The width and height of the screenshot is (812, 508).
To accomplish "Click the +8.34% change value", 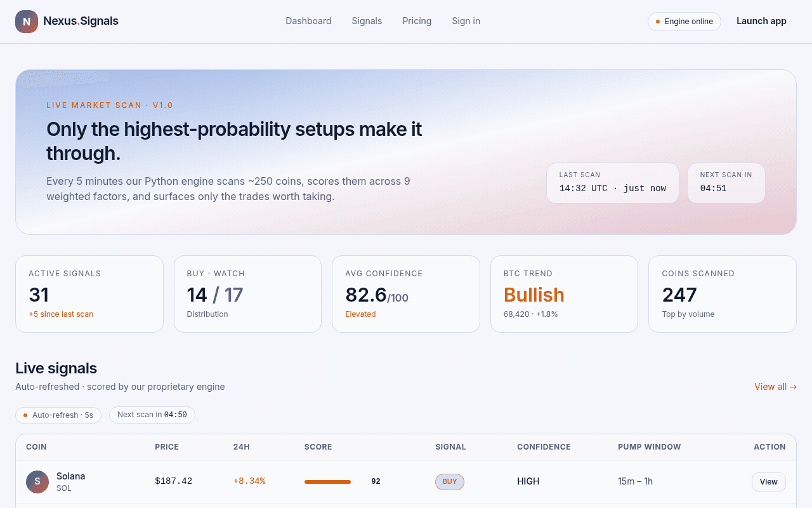I will (249, 481).
